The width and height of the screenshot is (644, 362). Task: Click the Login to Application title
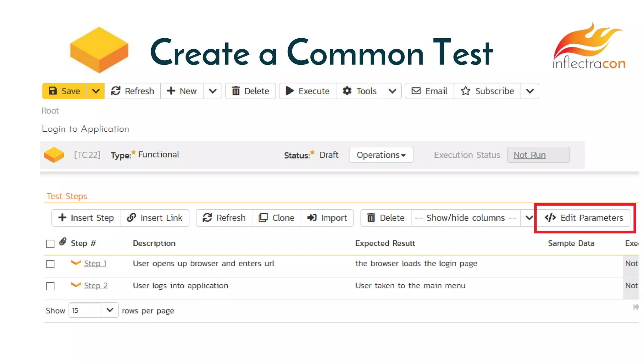point(86,129)
